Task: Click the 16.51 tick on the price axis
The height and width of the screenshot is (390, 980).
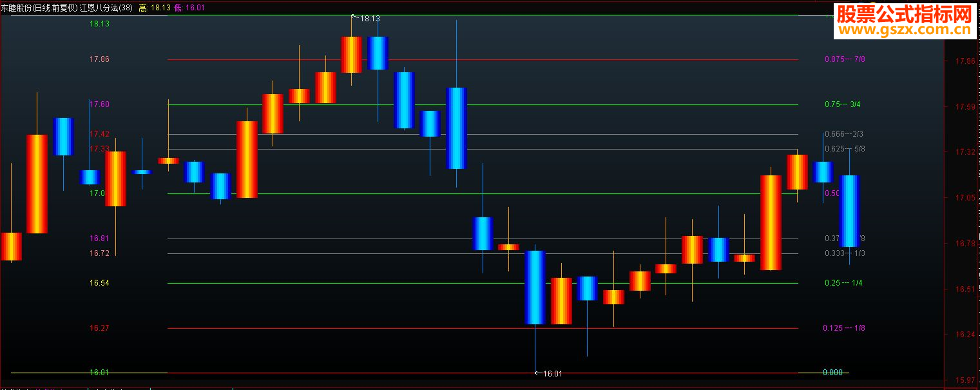Action: click(x=966, y=289)
